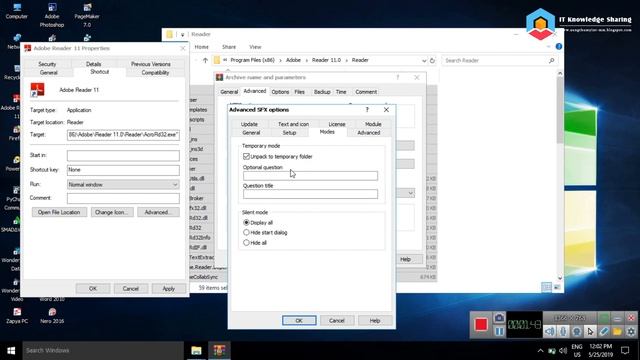The height and width of the screenshot is (360, 640).
Task: Open the Setup tab in SFX options
Action: point(289,133)
